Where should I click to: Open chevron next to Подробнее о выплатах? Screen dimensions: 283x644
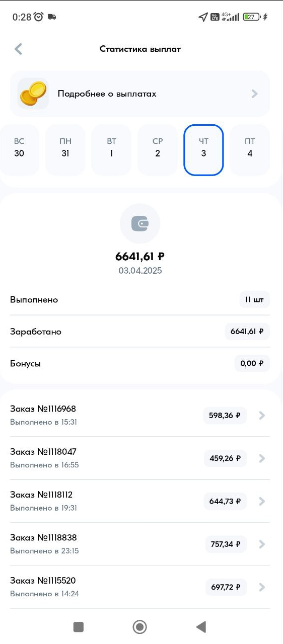[255, 94]
